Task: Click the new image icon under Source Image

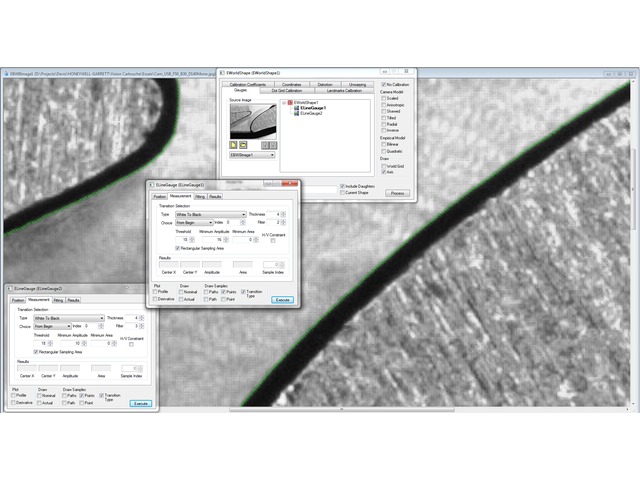Action: 233,145
